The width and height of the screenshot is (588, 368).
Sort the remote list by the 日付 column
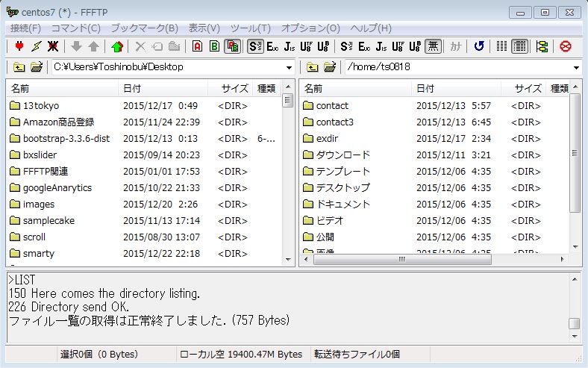pyautogui.click(x=456, y=88)
